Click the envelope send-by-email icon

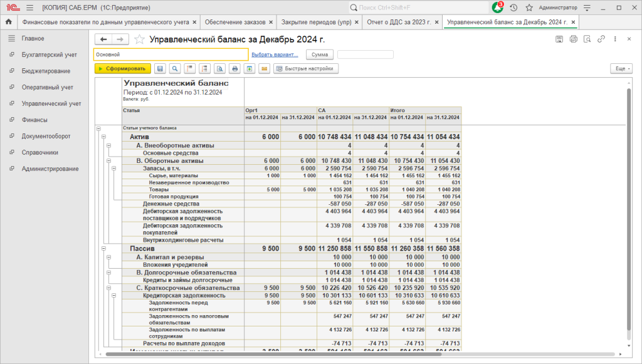265,69
